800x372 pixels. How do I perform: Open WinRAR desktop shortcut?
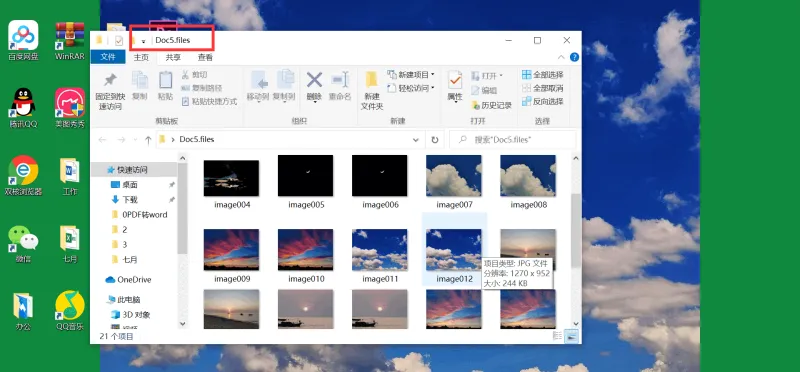(x=69, y=40)
